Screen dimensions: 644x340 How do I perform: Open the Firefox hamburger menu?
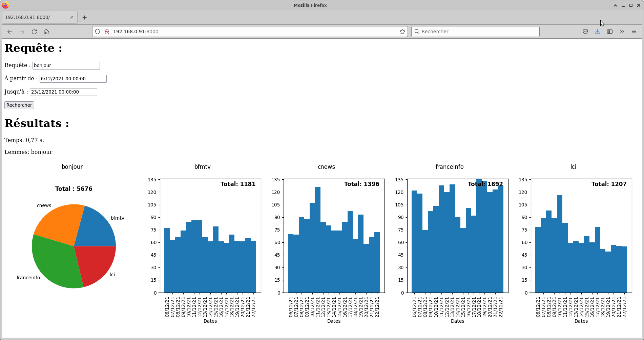[634, 32]
